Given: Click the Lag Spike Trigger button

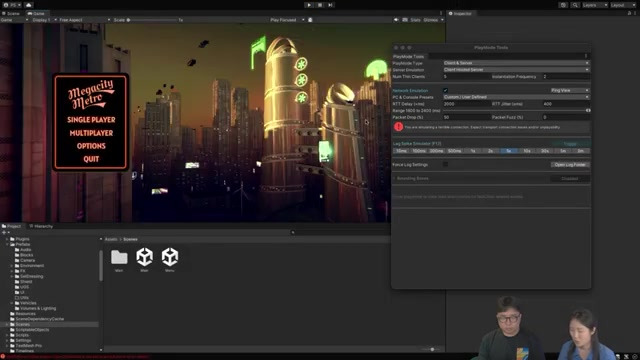Looking at the screenshot, I should pos(570,144).
